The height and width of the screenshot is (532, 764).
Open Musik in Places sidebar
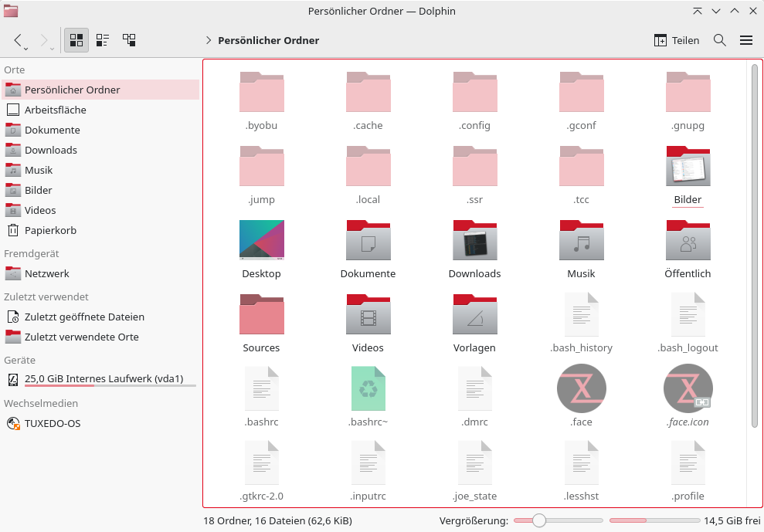tap(100, 170)
